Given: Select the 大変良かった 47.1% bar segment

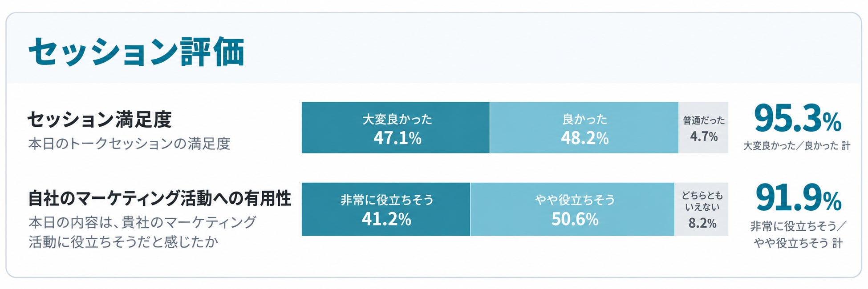Looking at the screenshot, I should [396, 128].
